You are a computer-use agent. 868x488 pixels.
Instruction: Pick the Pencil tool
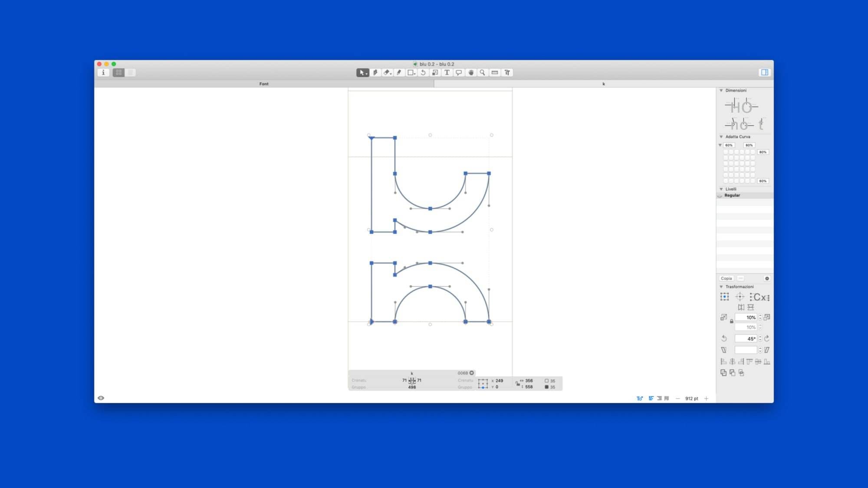(x=399, y=73)
